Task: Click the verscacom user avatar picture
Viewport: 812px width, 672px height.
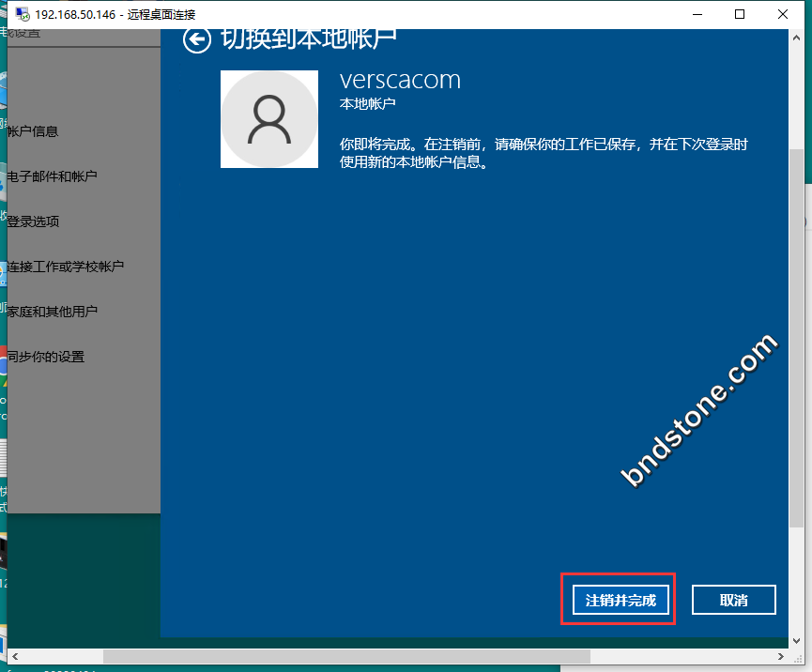Action: [269, 119]
